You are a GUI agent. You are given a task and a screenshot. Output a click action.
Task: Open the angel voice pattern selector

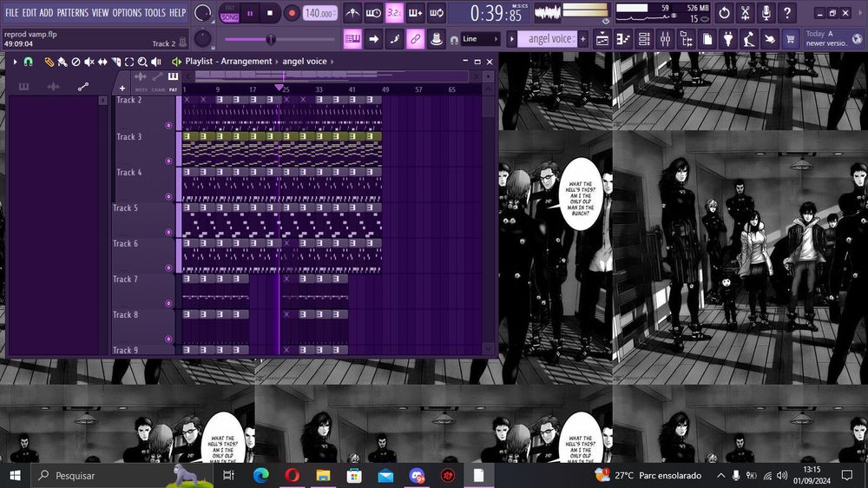tap(549, 39)
